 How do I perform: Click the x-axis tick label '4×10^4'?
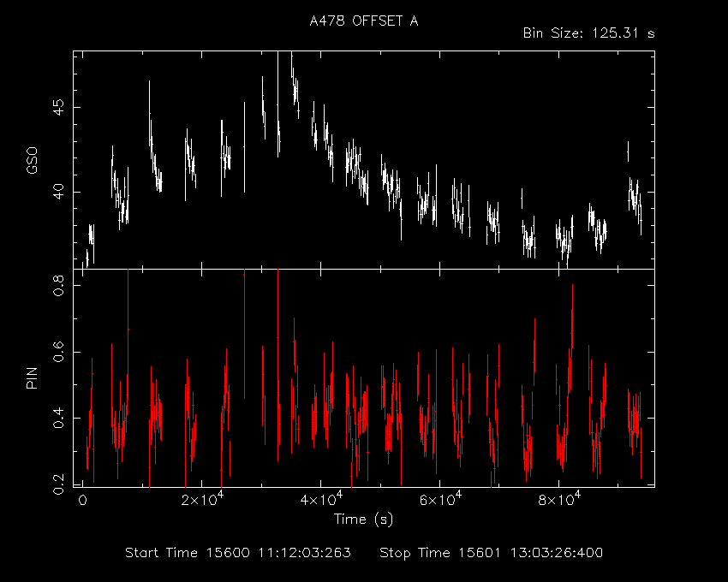(x=321, y=499)
